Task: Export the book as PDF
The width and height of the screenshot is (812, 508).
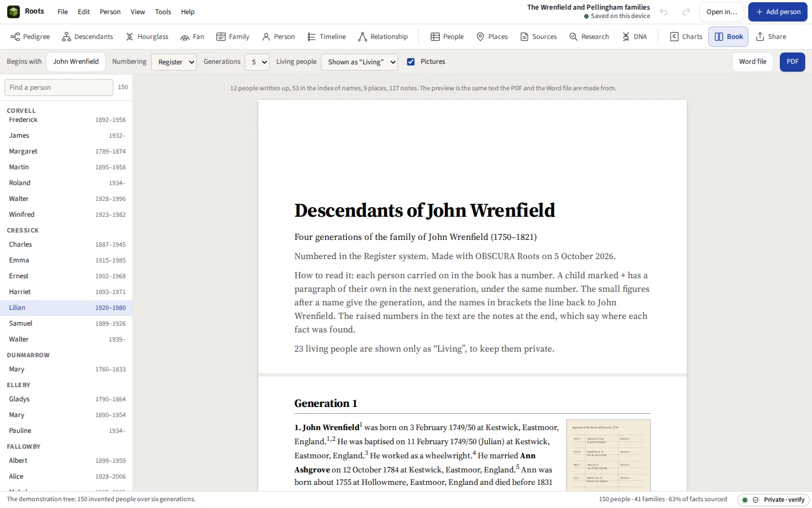Action: pyautogui.click(x=792, y=62)
